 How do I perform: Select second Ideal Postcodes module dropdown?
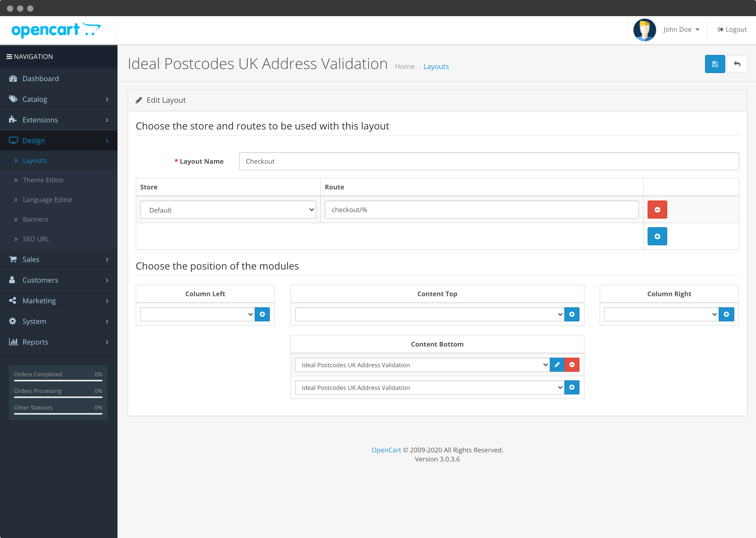point(429,387)
